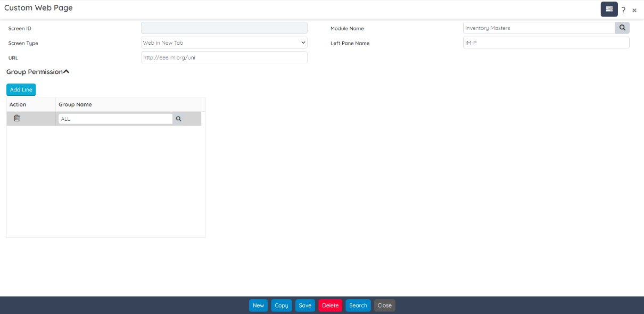
Task: Click the Group Name lookup magnifier icon
Action: tap(179, 119)
